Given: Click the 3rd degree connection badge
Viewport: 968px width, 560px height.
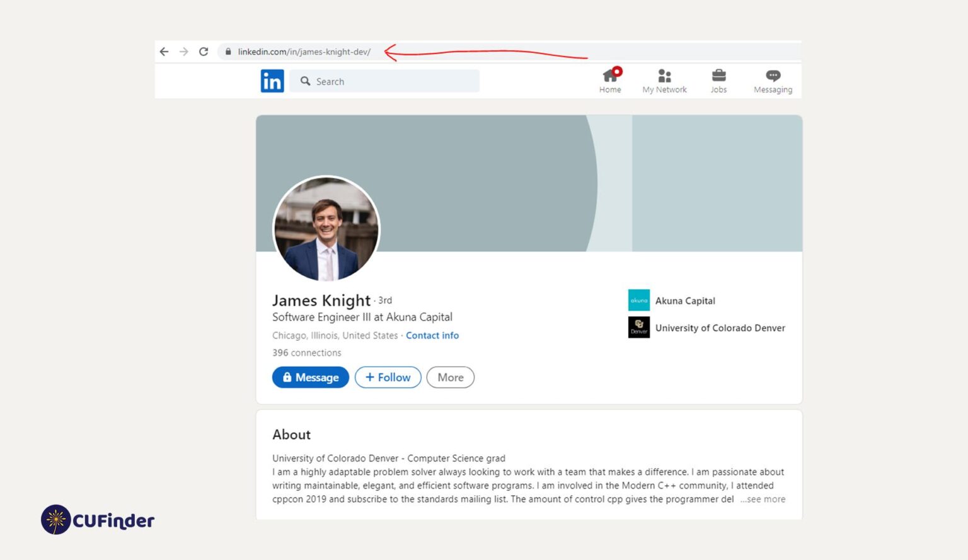Looking at the screenshot, I should coord(385,300).
